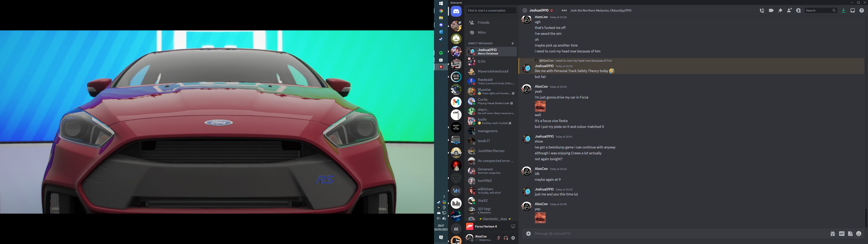Open the Discord inbox
Screen dimensions: 868x244
click(852, 11)
